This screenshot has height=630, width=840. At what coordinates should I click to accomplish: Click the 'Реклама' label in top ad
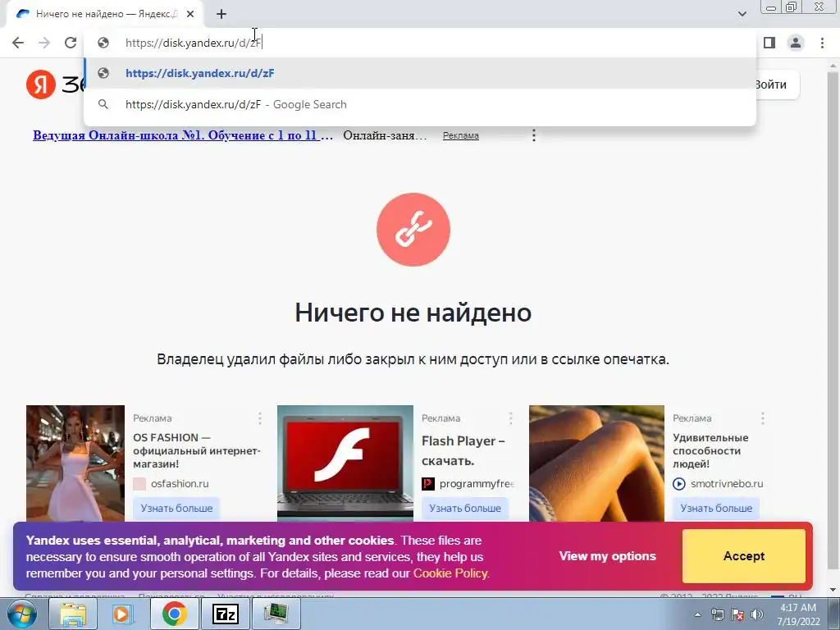pyautogui.click(x=461, y=136)
